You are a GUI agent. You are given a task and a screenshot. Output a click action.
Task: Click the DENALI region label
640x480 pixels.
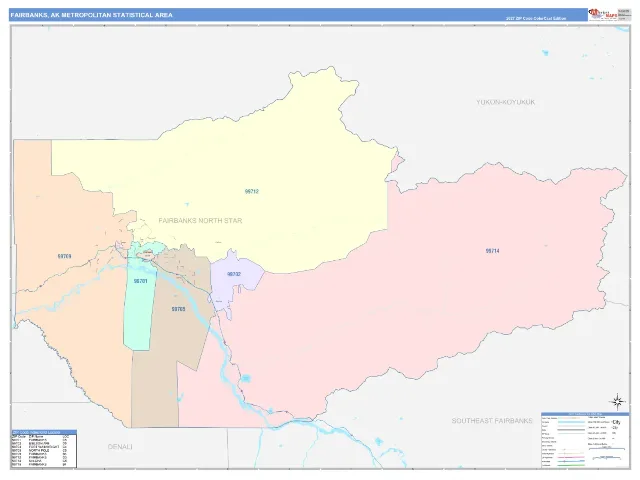tap(120, 447)
